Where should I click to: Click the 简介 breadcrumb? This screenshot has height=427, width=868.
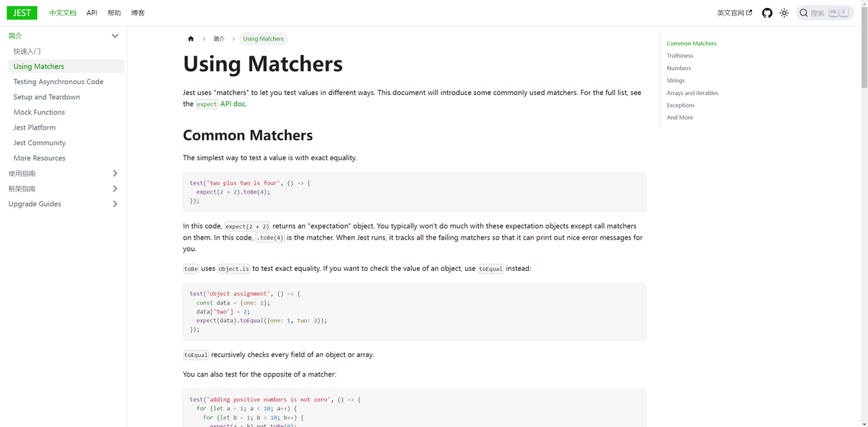219,39
